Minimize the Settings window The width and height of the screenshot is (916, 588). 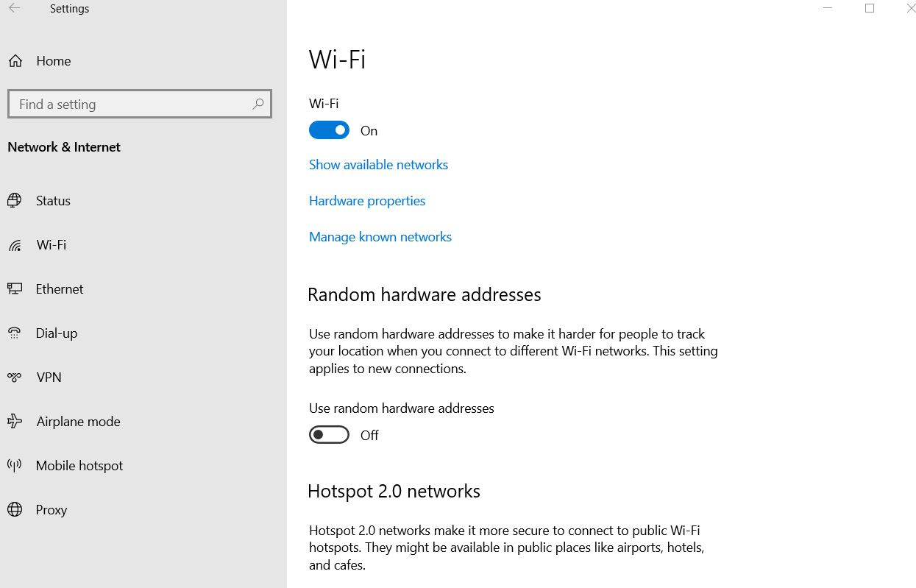(828, 9)
